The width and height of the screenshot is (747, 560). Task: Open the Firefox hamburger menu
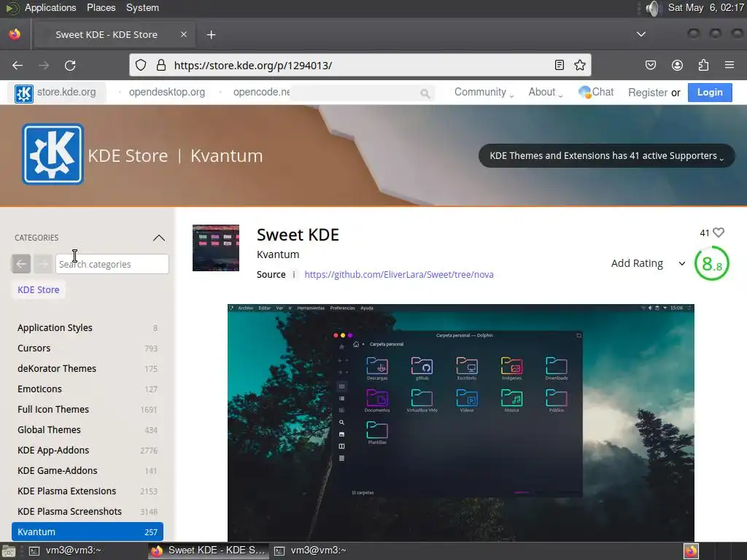coord(729,65)
